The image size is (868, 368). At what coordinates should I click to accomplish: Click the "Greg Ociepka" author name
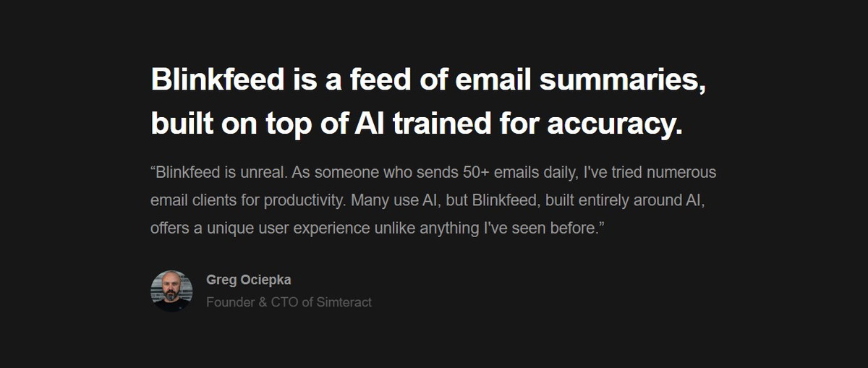coord(249,280)
